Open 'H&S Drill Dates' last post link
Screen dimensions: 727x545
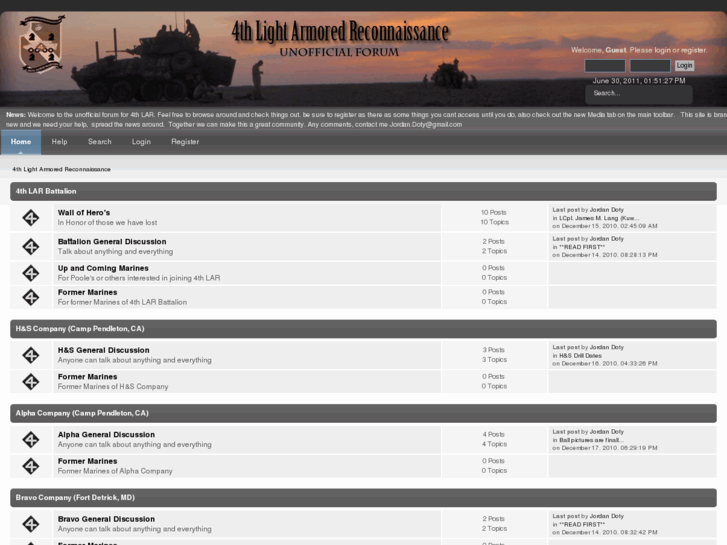pyautogui.click(x=580, y=355)
